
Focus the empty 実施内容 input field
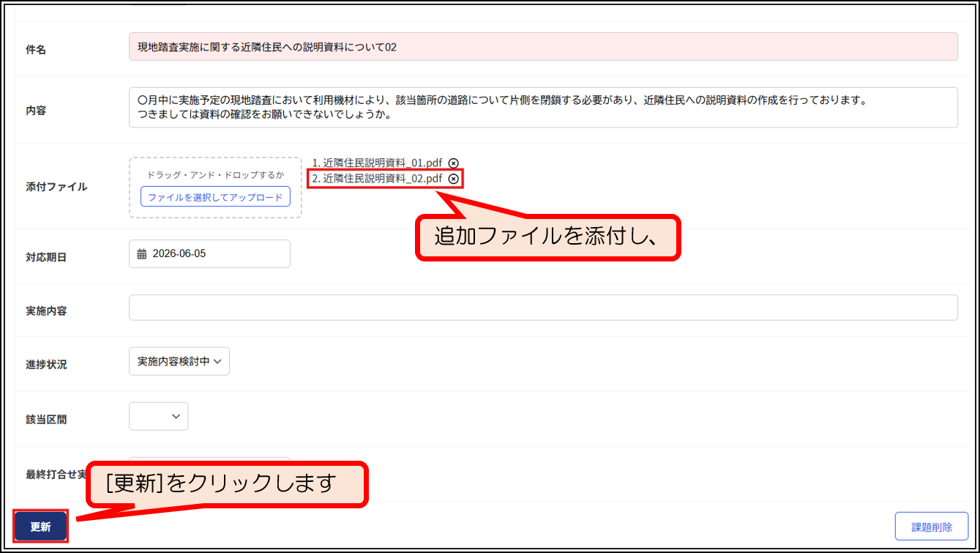point(543,308)
